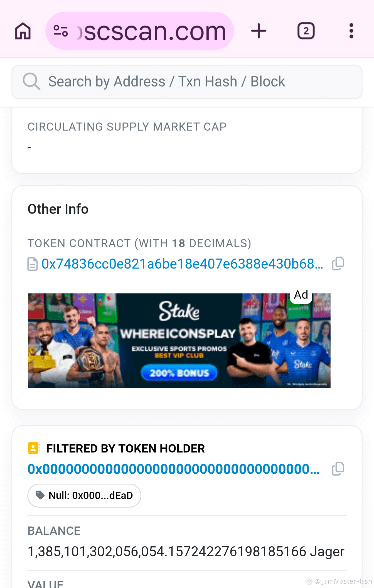Click the tag icon inside Null label
This screenshot has height=588, width=374.
pos(40,495)
